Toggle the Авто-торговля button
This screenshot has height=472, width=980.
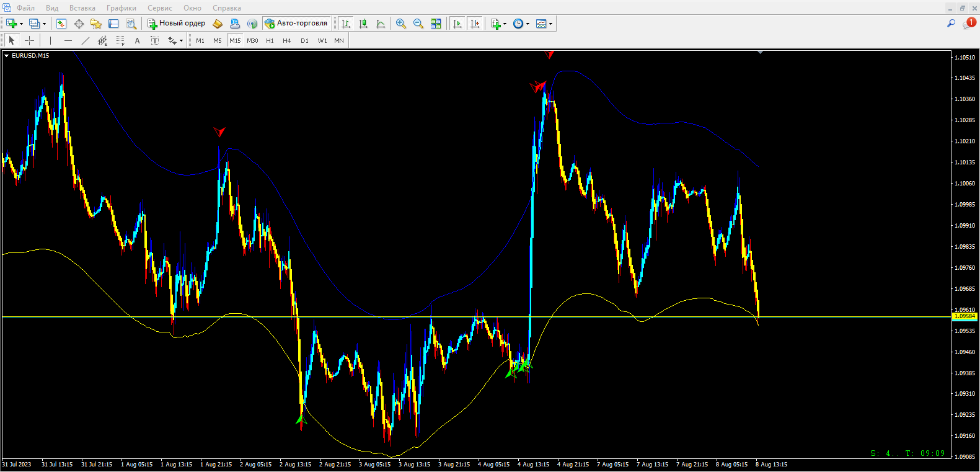(x=296, y=24)
